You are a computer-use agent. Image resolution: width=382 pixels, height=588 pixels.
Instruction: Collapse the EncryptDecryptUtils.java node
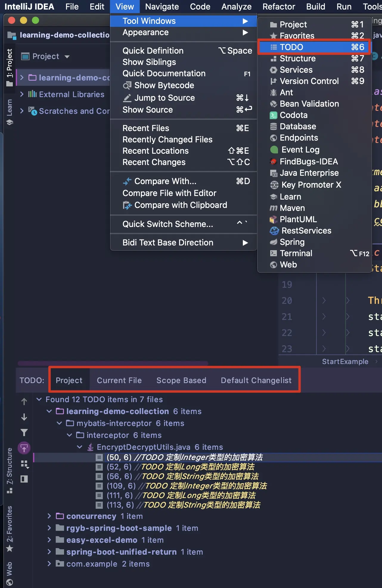[x=80, y=447]
